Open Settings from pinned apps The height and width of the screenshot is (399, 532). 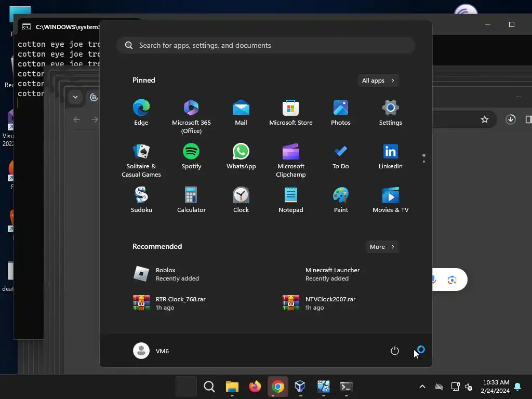[x=391, y=113]
